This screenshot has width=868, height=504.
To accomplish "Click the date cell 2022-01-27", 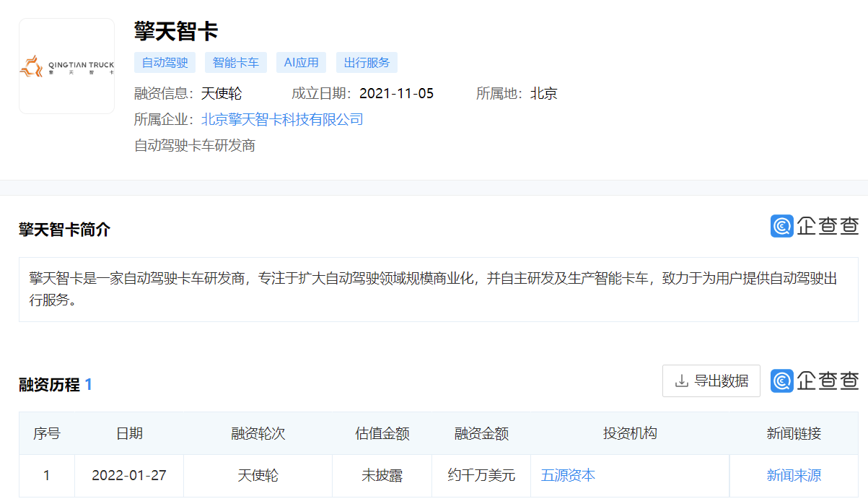I will (x=129, y=475).
